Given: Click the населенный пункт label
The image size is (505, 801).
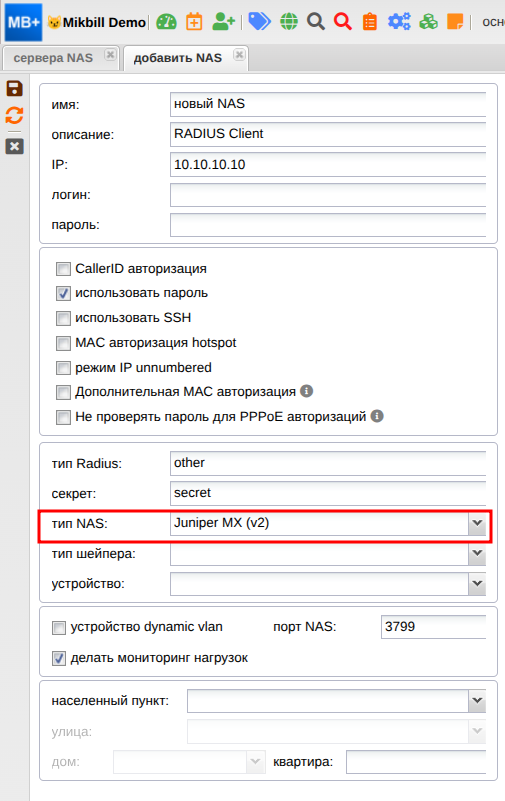Looking at the screenshot, I should 110,701.
